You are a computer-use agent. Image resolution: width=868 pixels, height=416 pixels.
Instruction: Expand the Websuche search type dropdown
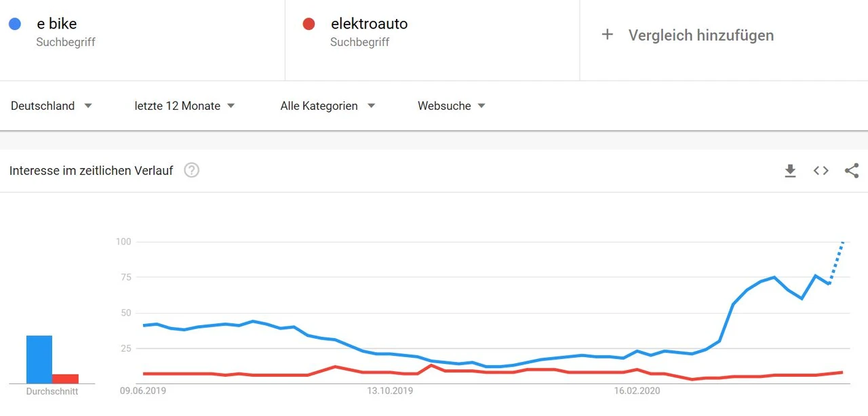coord(452,106)
